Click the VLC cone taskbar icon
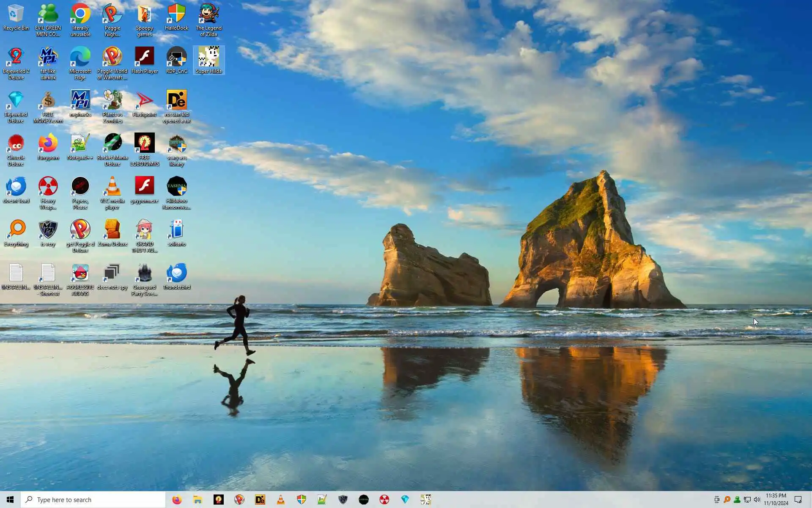 [280, 500]
